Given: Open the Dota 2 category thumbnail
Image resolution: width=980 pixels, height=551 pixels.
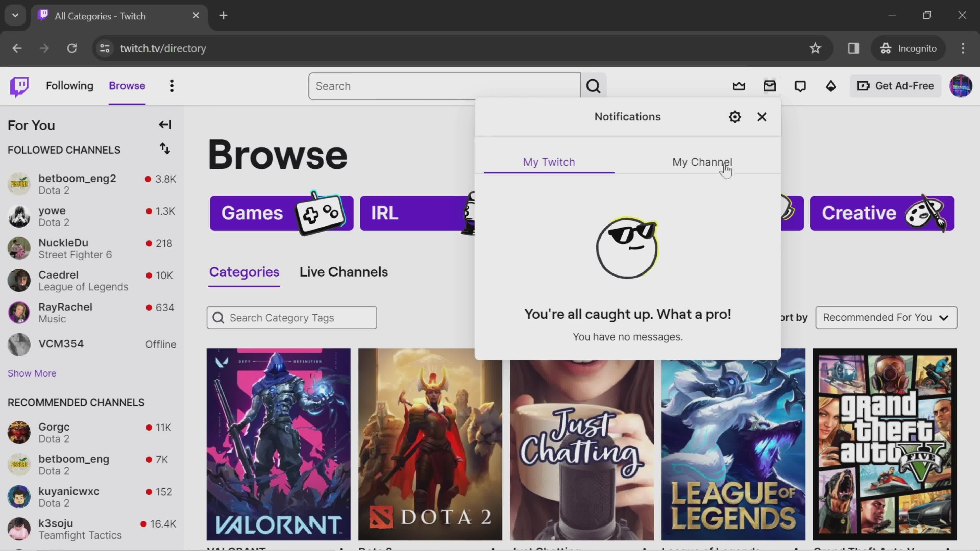Looking at the screenshot, I should point(430,444).
